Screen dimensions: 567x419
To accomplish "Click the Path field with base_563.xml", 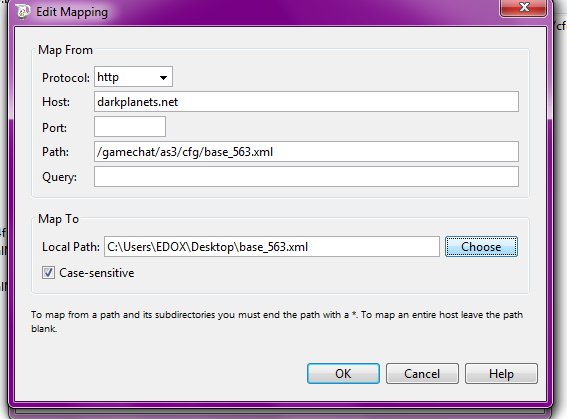I will click(x=306, y=151).
